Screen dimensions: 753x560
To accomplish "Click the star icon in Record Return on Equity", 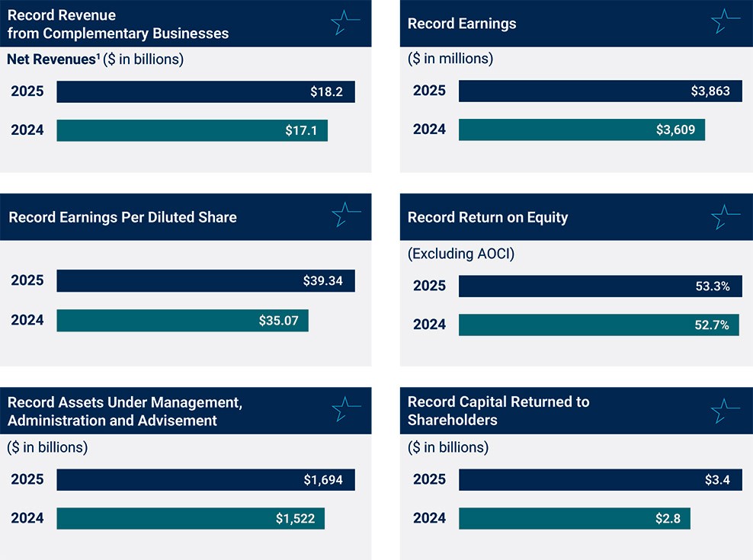I will coord(725,216).
